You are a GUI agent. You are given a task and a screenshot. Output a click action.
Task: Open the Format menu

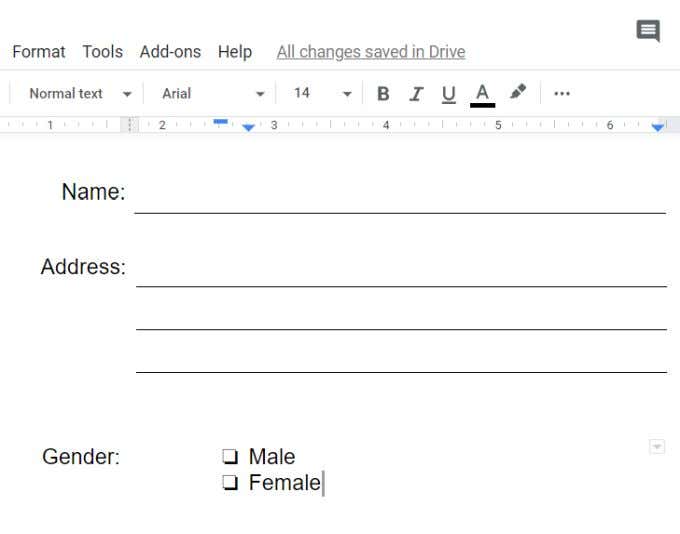tap(38, 51)
